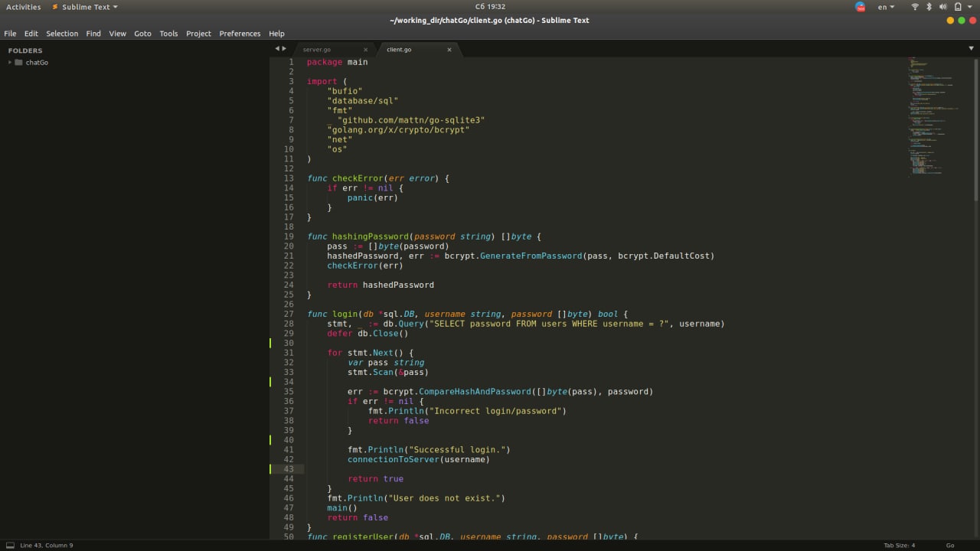Viewport: 980px width, 551px height.
Task: Click the volume speaker icon
Action: pyautogui.click(x=943, y=7)
